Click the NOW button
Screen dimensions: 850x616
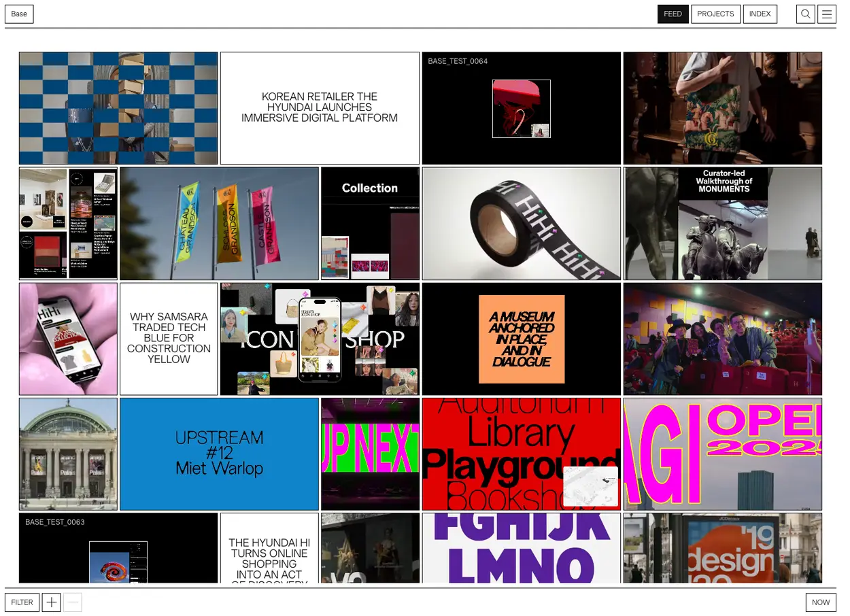coord(821,602)
